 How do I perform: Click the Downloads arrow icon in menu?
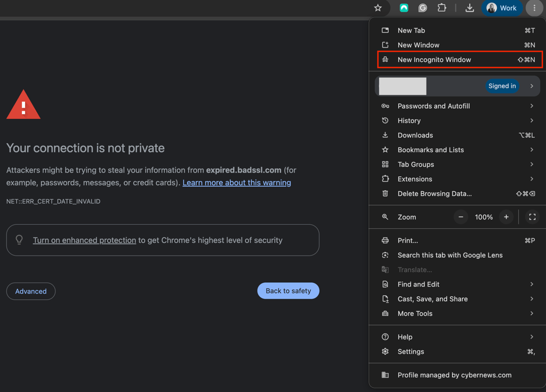click(x=385, y=135)
